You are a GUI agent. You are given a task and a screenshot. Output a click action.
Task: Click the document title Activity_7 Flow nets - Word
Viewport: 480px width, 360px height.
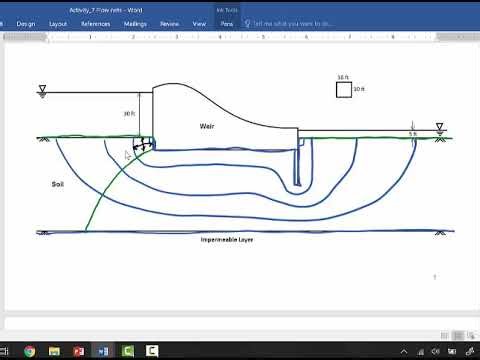pos(106,10)
